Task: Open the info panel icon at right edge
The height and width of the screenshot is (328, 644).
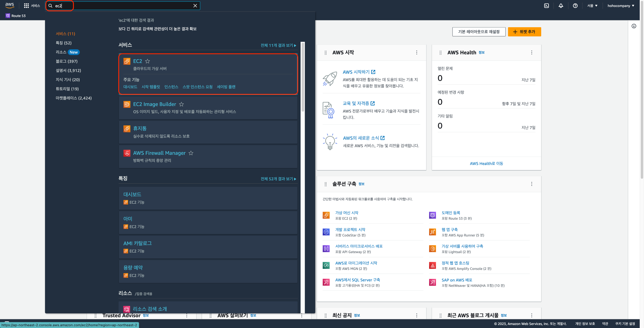Action: coord(634,26)
